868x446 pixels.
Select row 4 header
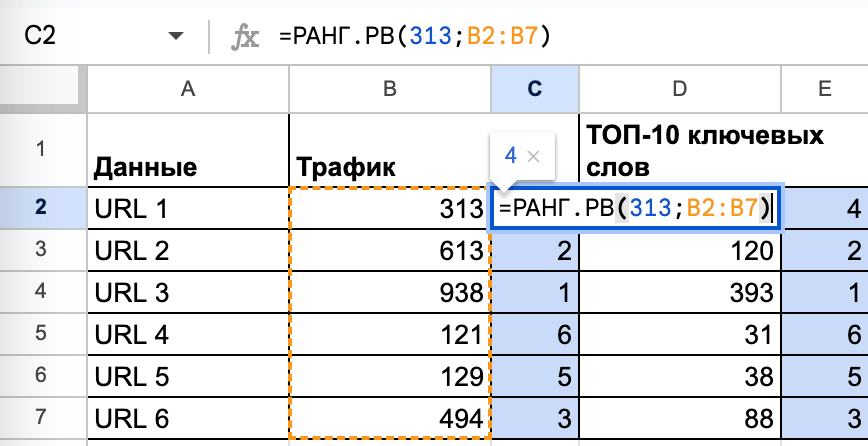[x=41, y=293]
